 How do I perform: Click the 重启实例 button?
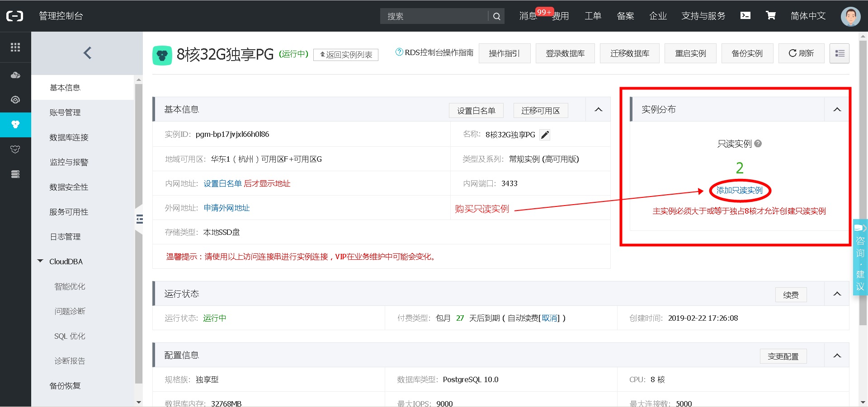pos(690,53)
